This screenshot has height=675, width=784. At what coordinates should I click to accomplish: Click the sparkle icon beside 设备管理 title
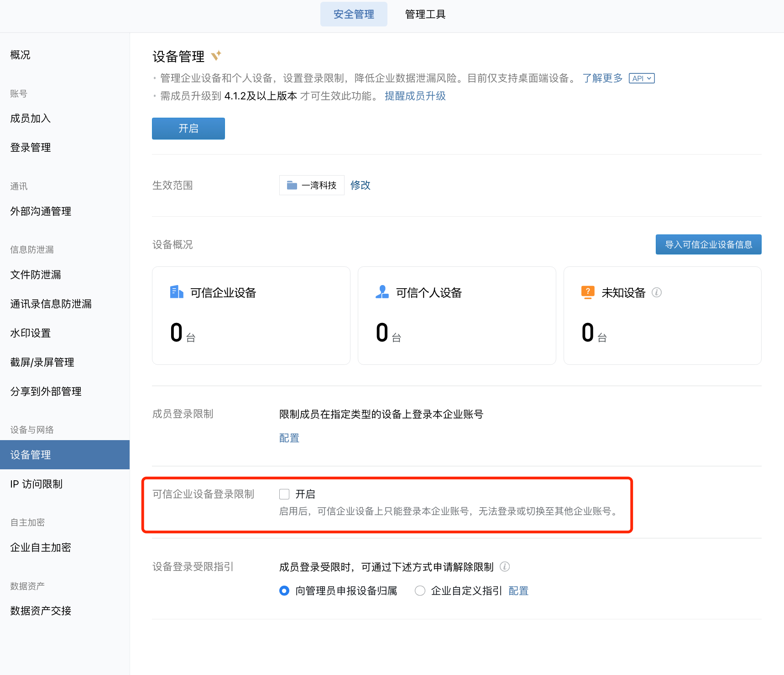(216, 56)
